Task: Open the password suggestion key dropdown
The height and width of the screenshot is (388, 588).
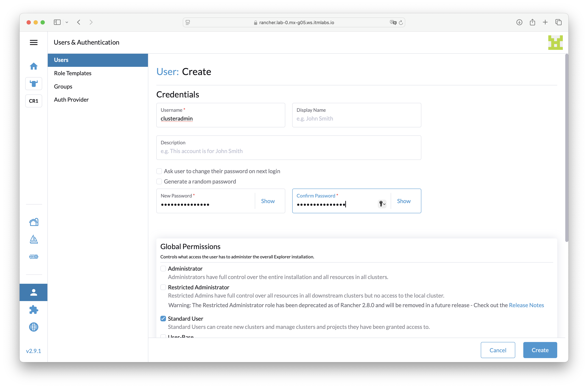Action: 382,204
